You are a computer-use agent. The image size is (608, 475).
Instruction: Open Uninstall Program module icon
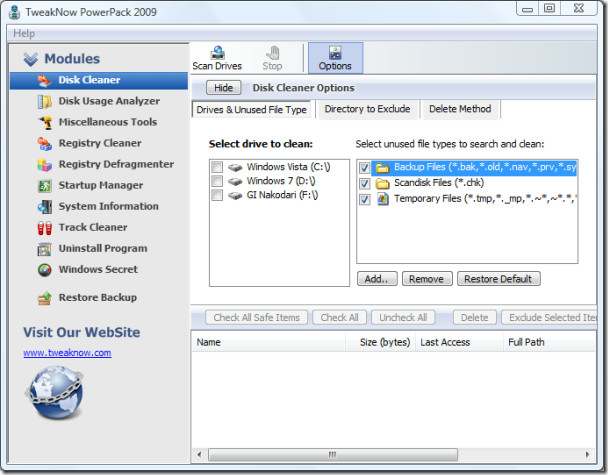[45, 249]
